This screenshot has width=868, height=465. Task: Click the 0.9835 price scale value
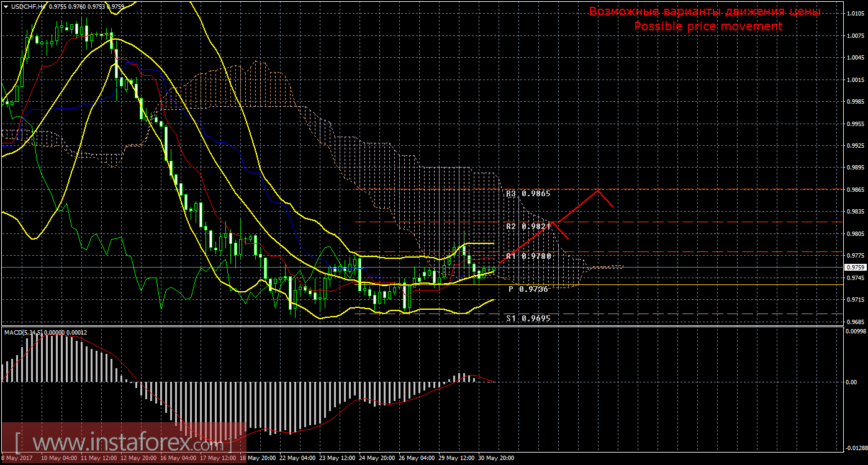855,212
